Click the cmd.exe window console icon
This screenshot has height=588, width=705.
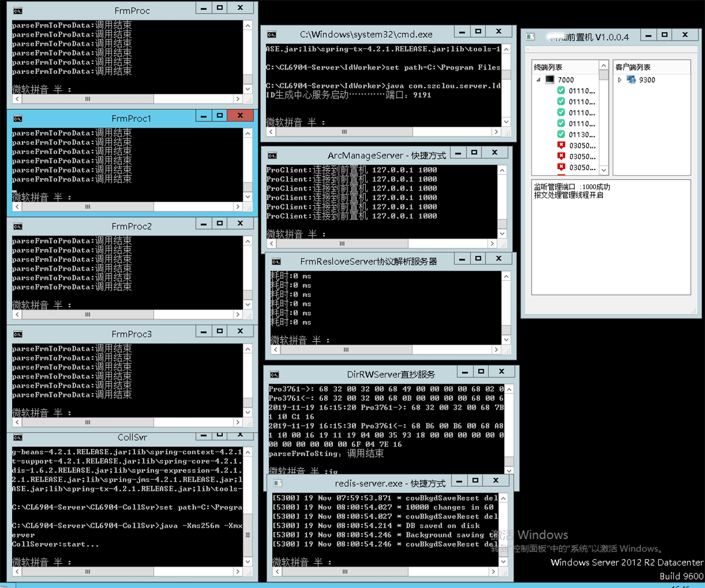pos(271,34)
